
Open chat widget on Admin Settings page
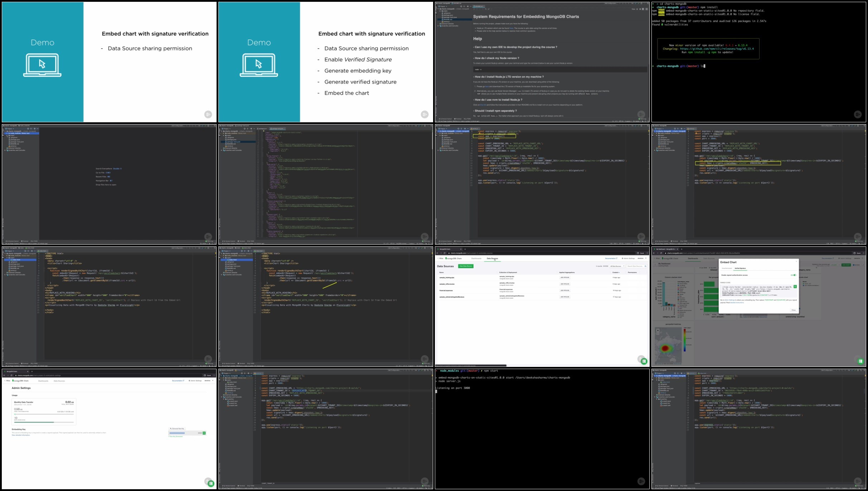211,483
